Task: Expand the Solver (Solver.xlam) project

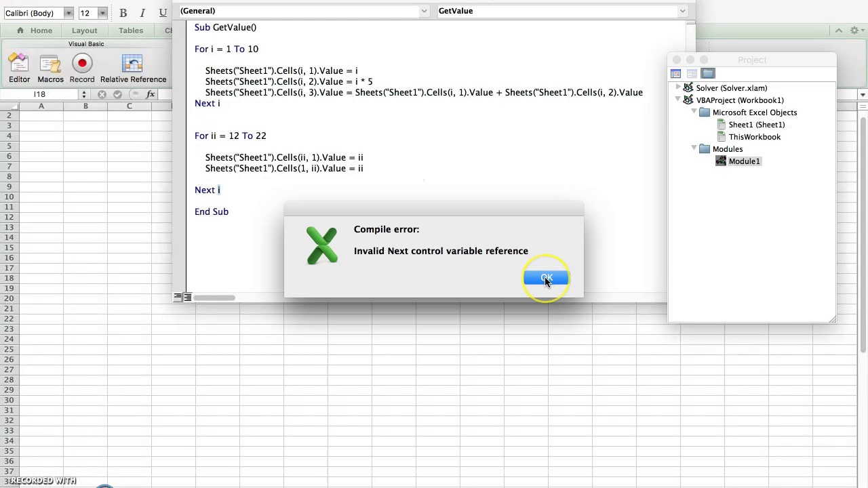Action: coord(678,87)
